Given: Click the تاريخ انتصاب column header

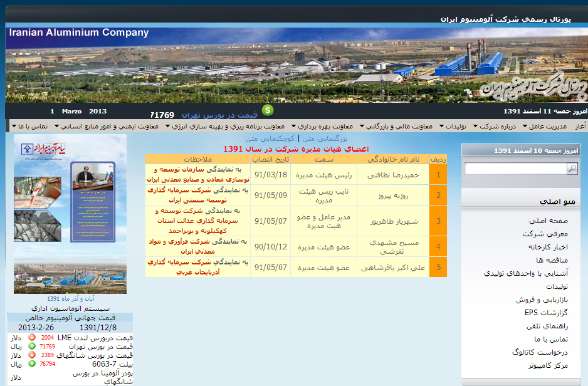Looking at the screenshot, I should (x=270, y=159).
